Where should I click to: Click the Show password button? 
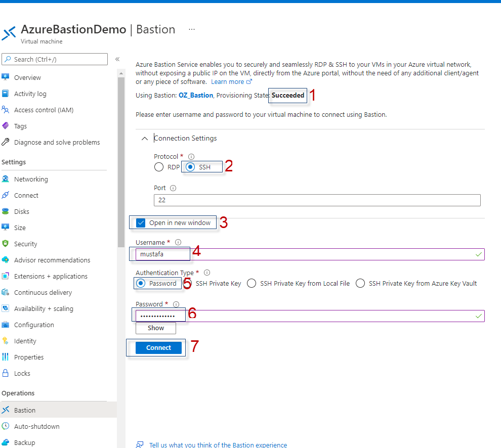[155, 328]
